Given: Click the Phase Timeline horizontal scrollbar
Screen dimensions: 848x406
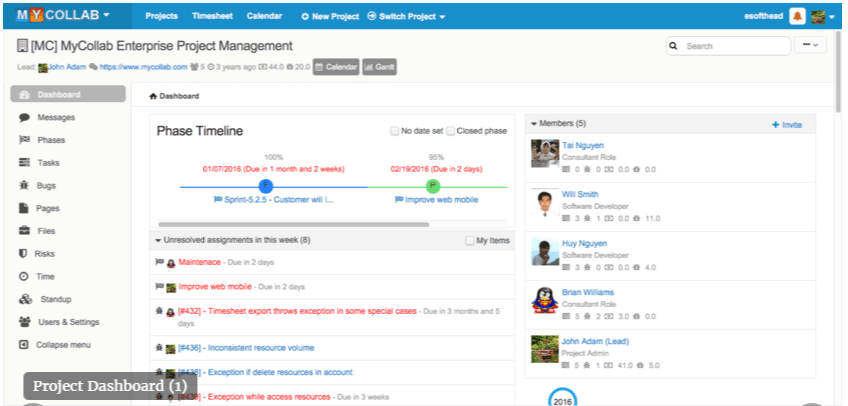Looking at the screenshot, I should click(293, 224).
